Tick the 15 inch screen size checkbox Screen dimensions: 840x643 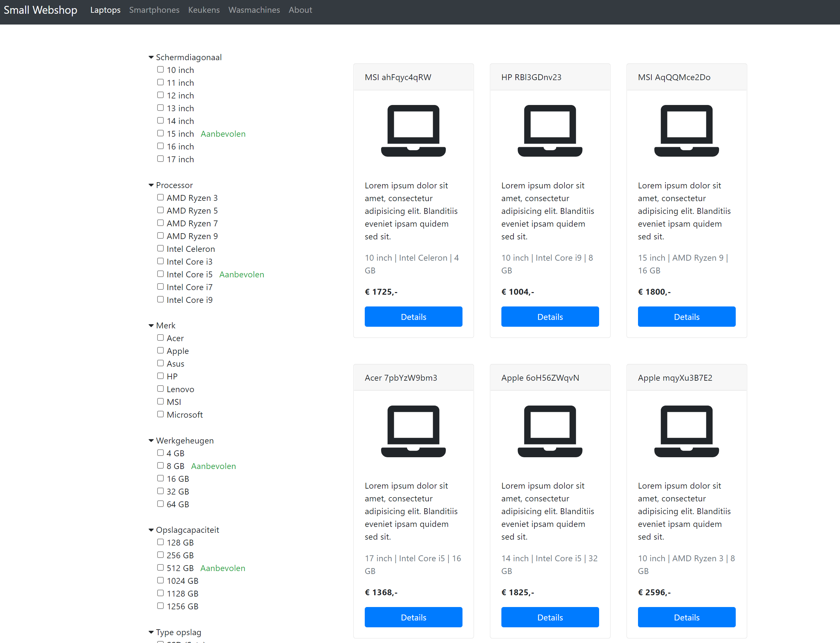click(x=160, y=133)
